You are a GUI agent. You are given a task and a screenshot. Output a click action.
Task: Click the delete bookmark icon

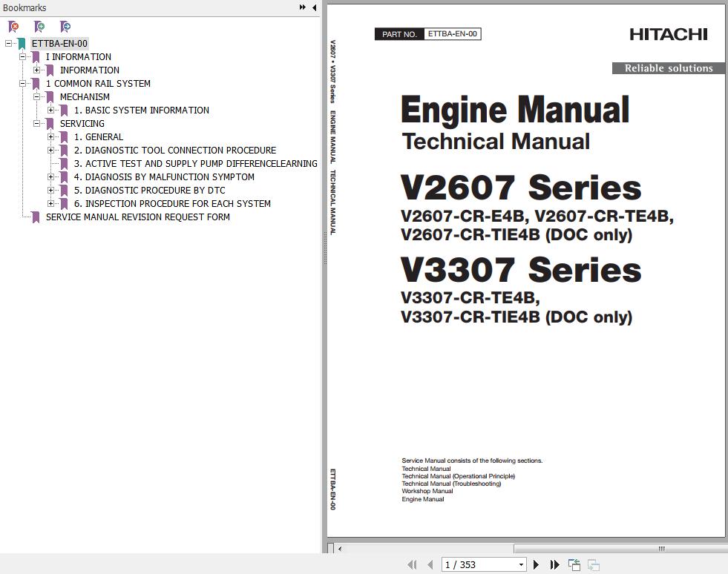(x=14, y=27)
